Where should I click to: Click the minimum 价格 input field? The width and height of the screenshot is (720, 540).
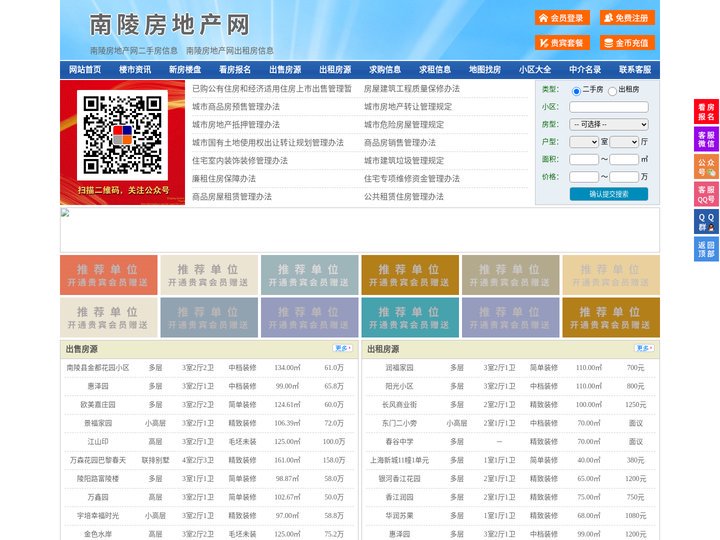[584, 177]
